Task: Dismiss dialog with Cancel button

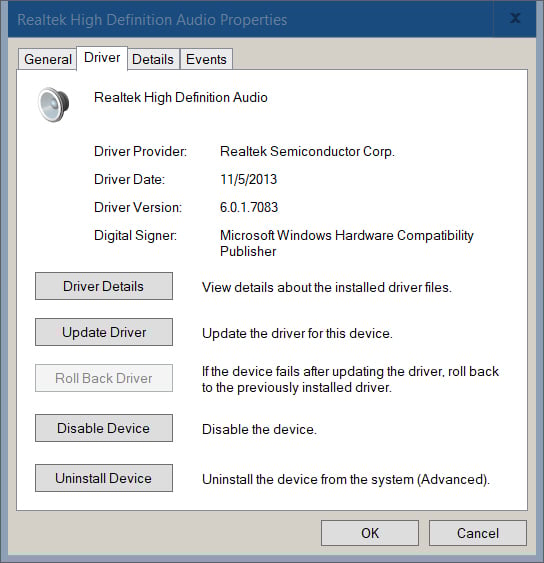Action: [478, 533]
